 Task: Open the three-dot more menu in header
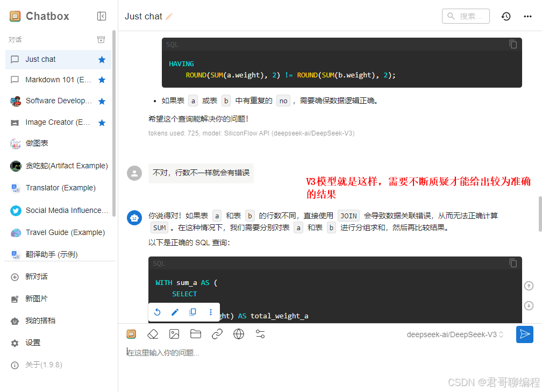click(527, 16)
